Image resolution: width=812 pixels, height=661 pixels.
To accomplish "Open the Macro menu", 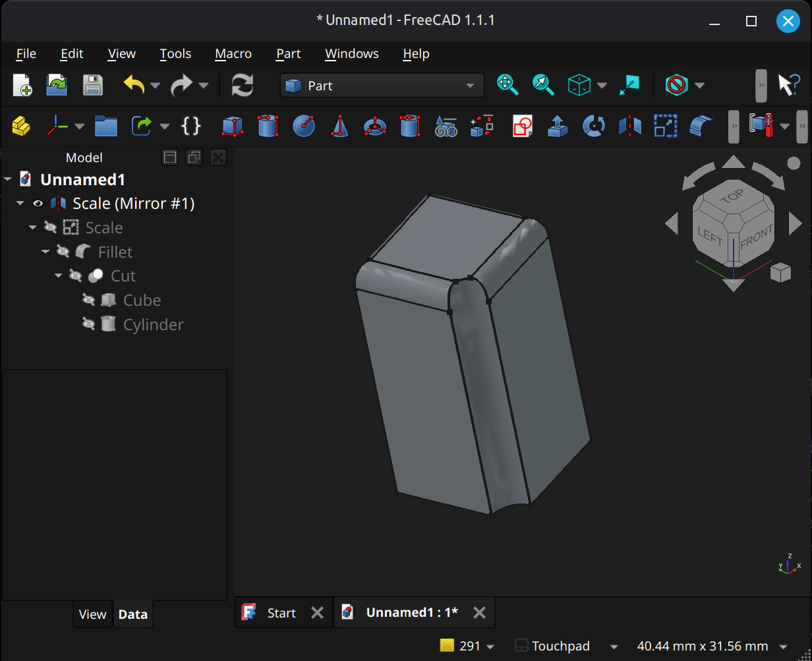I will pos(233,53).
